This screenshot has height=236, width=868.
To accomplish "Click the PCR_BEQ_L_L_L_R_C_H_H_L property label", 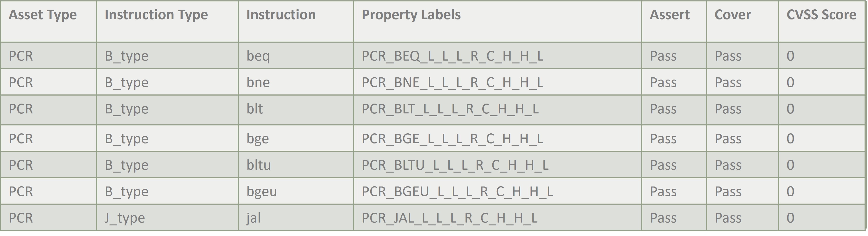I will tap(453, 56).
